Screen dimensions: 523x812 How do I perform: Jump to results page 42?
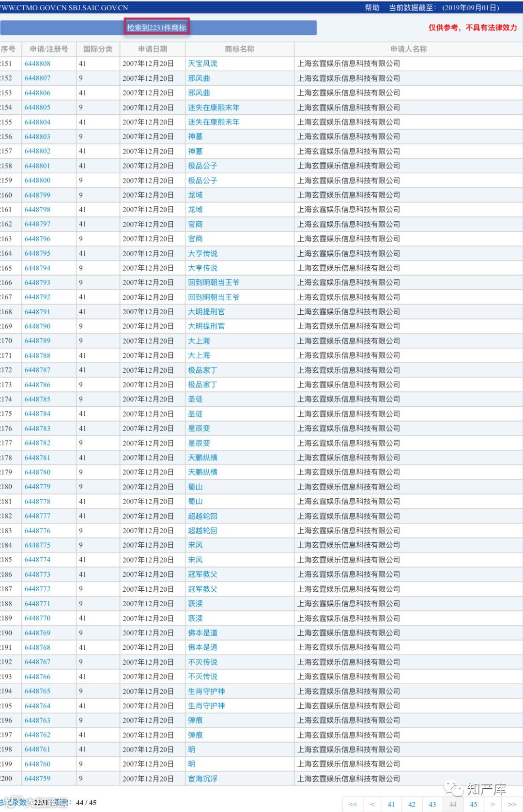click(x=412, y=804)
